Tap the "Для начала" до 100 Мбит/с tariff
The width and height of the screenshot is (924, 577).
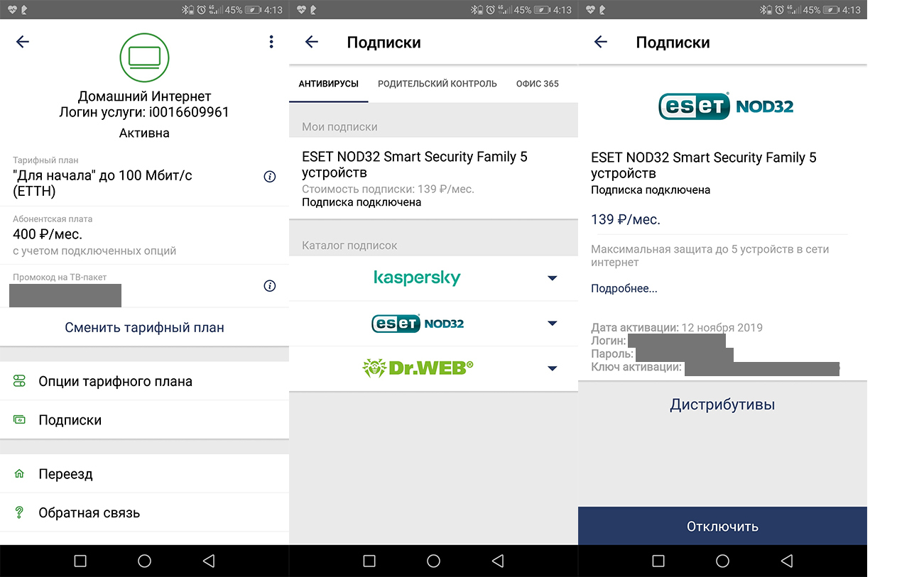tap(102, 182)
